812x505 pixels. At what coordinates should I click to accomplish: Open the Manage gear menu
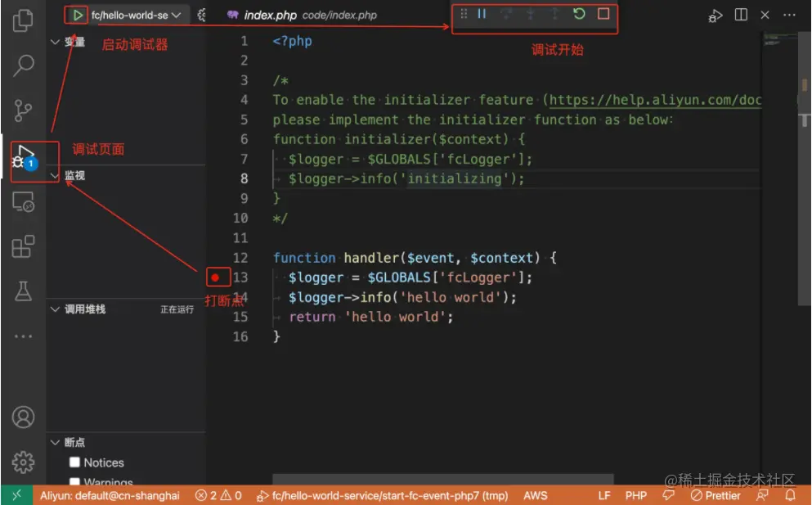(x=23, y=462)
